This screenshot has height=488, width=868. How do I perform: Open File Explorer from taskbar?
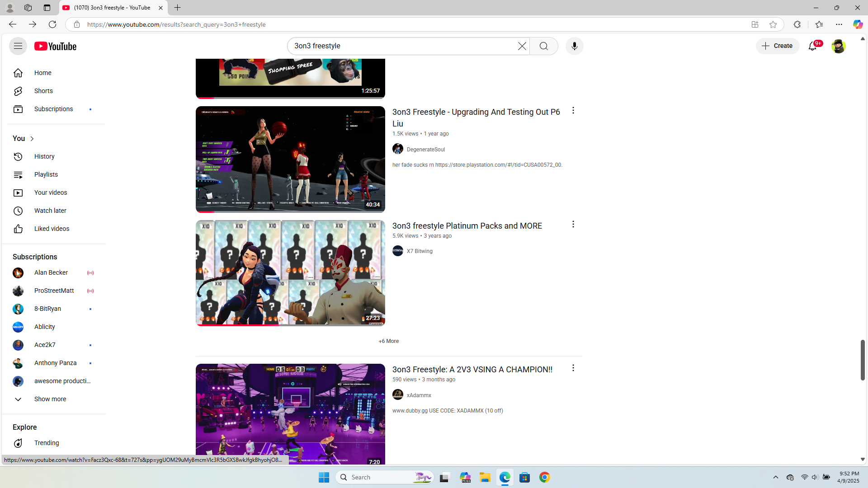[485, 477]
